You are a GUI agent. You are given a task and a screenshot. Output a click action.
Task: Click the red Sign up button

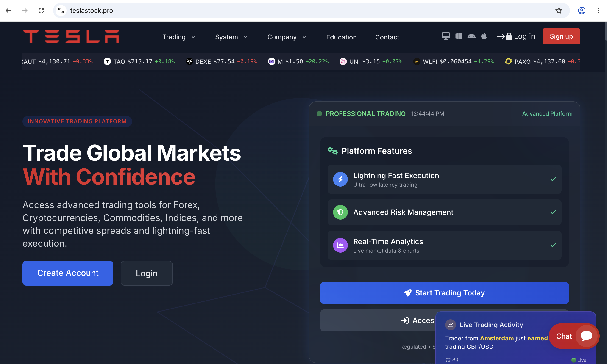(x=561, y=36)
